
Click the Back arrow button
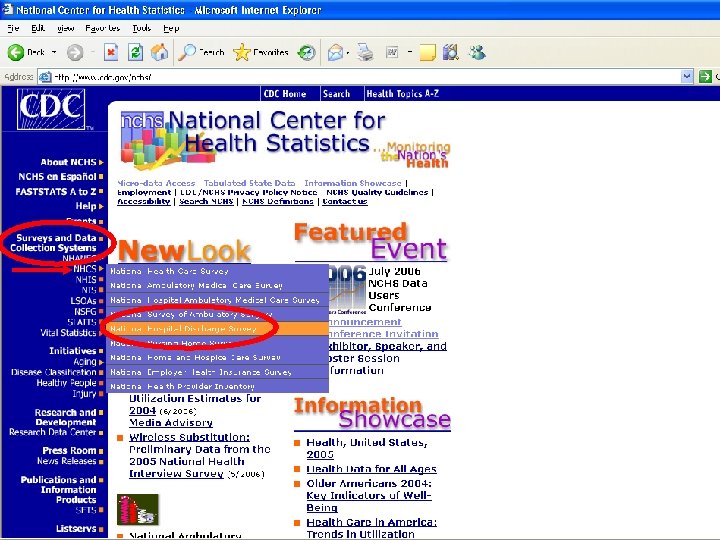16,52
